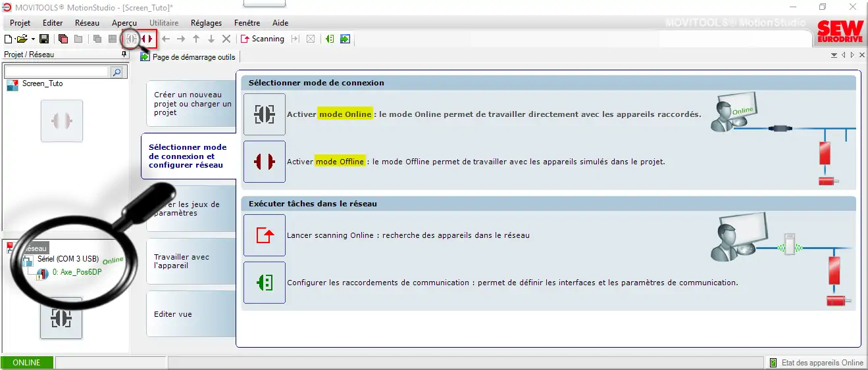Open communication configuration green plug icon
The height and width of the screenshot is (370, 868).
point(330,39)
